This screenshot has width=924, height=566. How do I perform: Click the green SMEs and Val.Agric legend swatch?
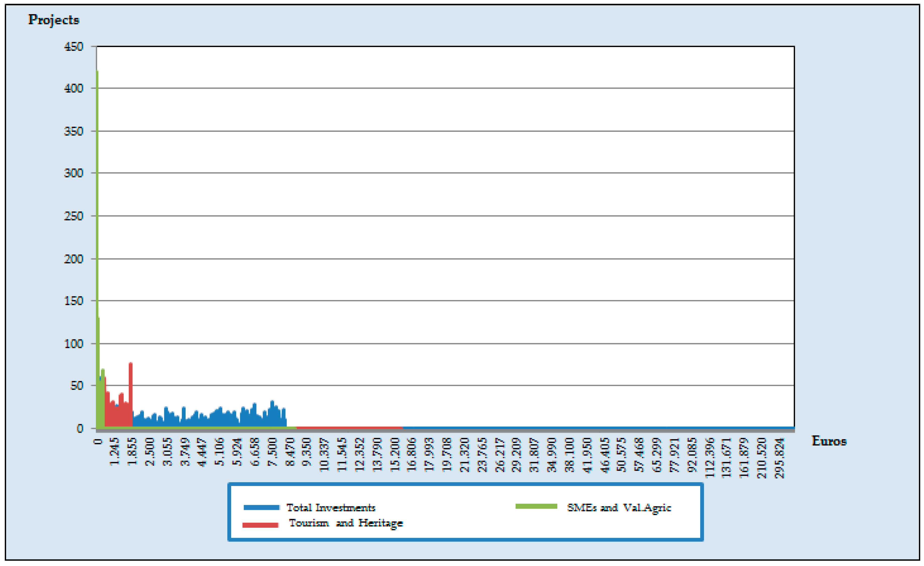(x=536, y=506)
